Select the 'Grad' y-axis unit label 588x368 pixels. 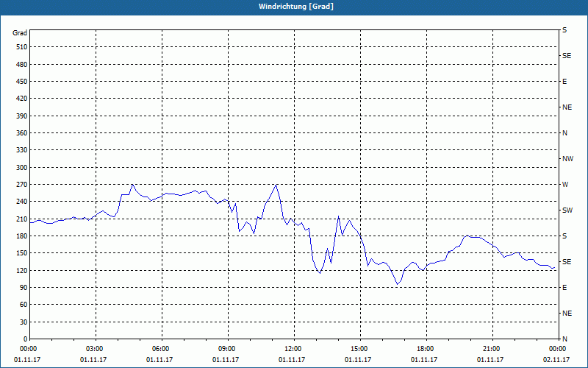coord(20,33)
